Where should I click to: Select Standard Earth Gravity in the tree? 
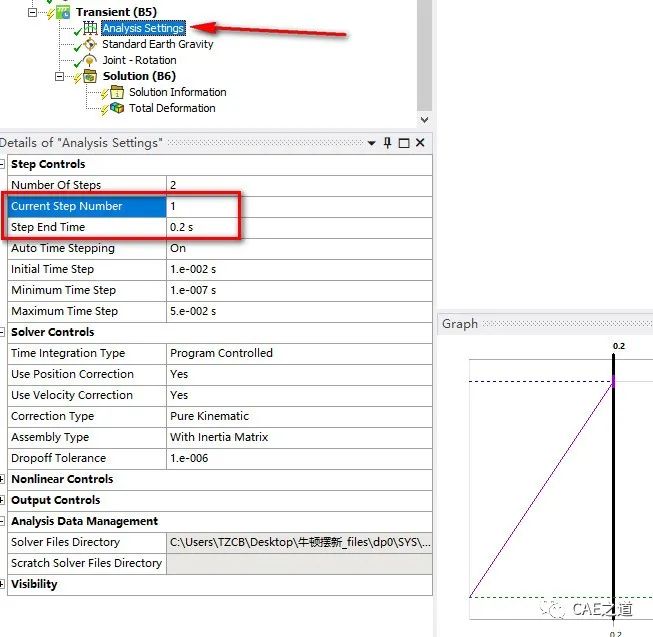tap(158, 44)
